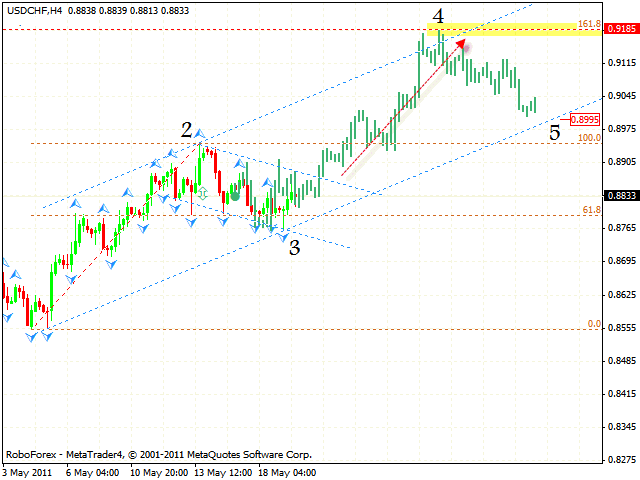The width and height of the screenshot is (640, 480).
Task: Select wave label 3 under the triangle low
Action: point(294,247)
